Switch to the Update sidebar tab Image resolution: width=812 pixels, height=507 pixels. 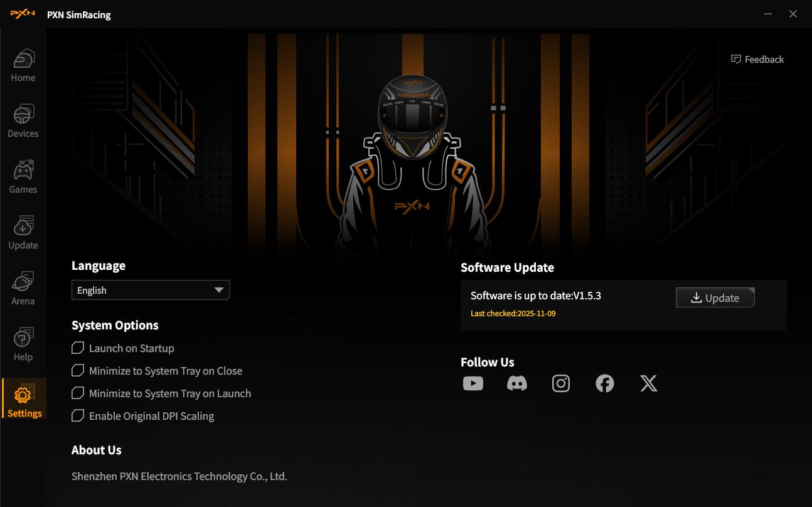(x=23, y=233)
